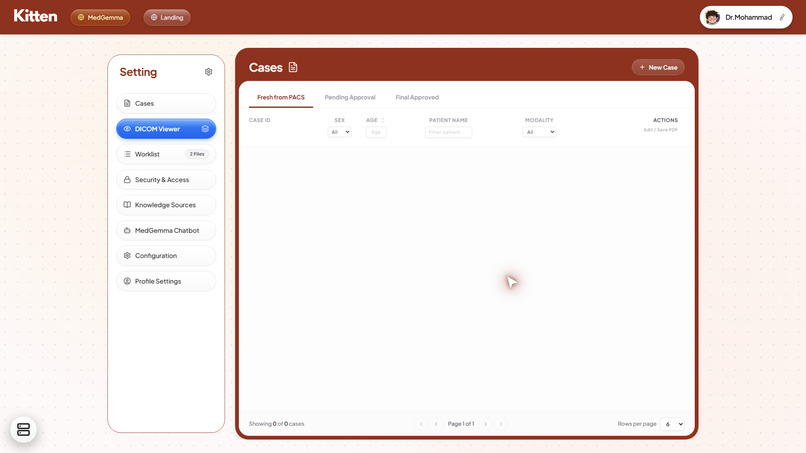Click the Patient Name filter field
This screenshot has height=453, width=806.
coord(448,132)
